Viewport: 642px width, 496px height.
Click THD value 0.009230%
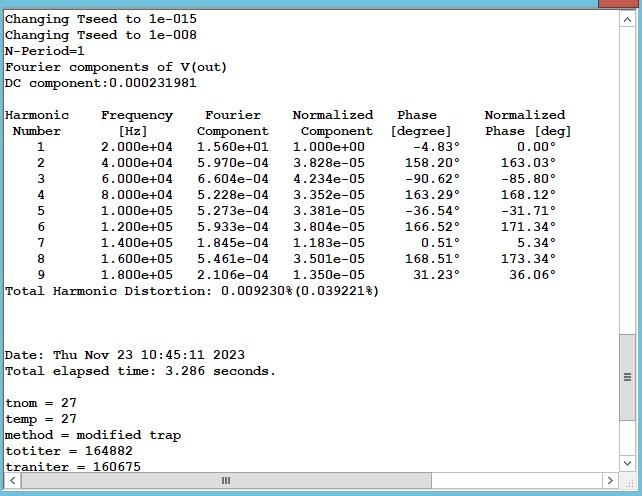[257, 291]
